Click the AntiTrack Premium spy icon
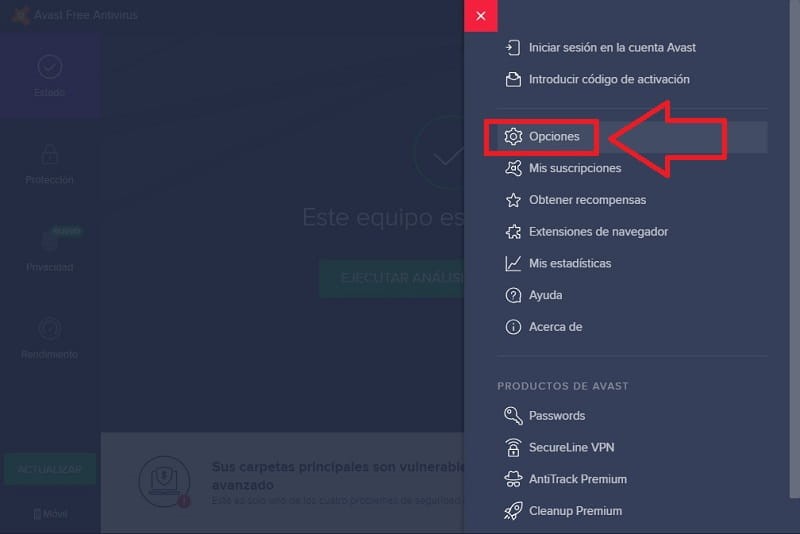 click(x=513, y=479)
